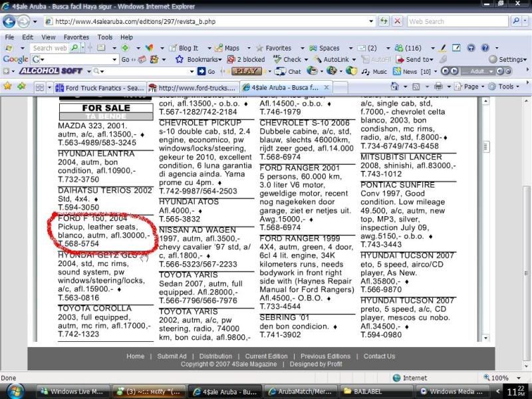Open the File menu

click(9, 37)
